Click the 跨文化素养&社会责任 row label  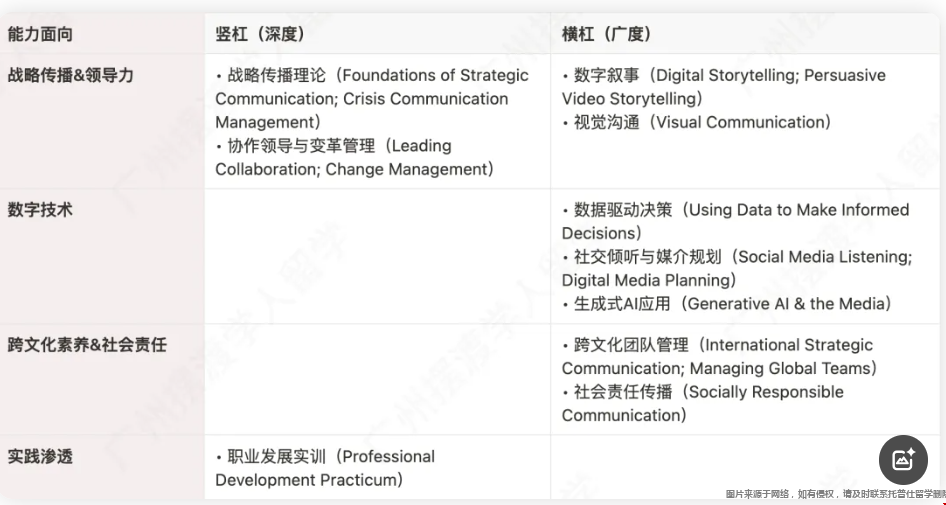click(87, 345)
